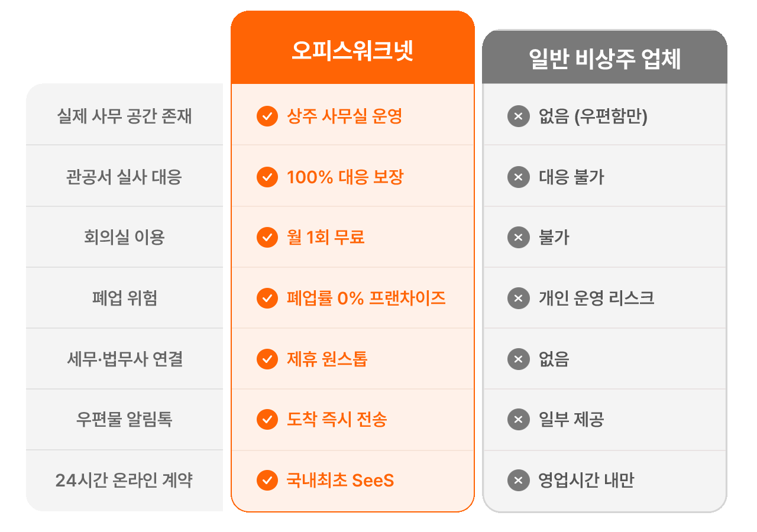Select the gray 일반 비상주 업체 column header
This screenshot has width=757, height=532.
point(604,57)
